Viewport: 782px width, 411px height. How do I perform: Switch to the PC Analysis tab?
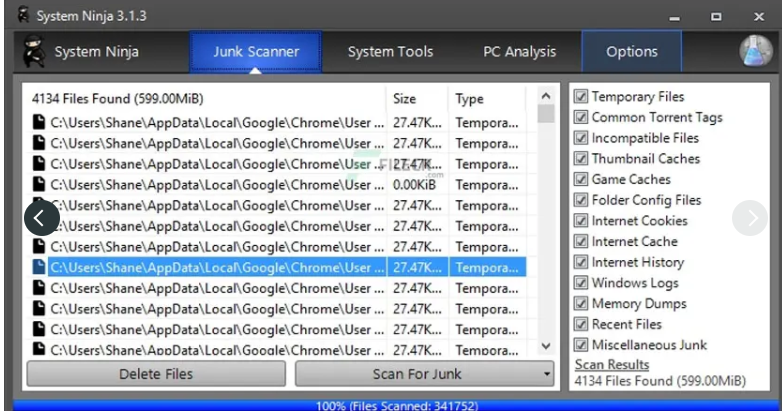click(519, 52)
